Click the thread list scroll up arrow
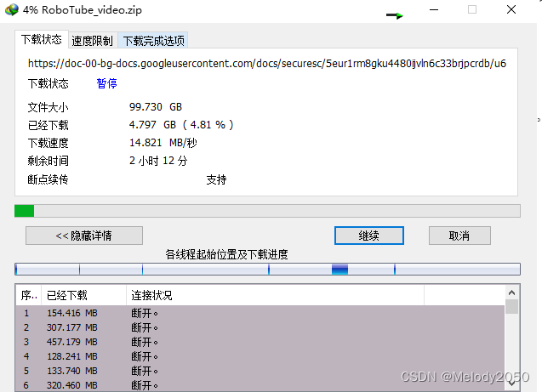The height and width of the screenshot is (392, 542). click(x=512, y=293)
